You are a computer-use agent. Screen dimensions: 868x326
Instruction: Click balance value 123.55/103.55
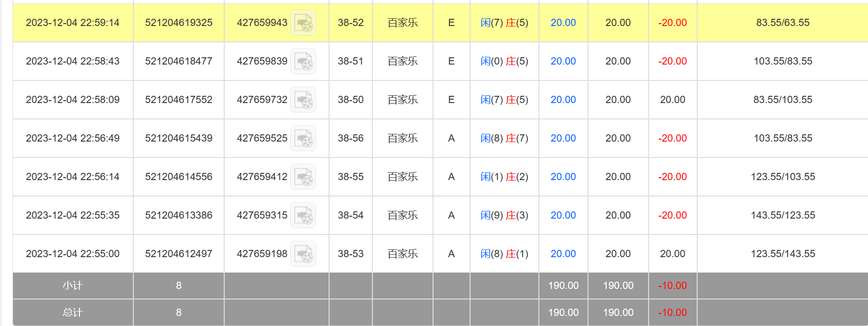tap(782, 177)
